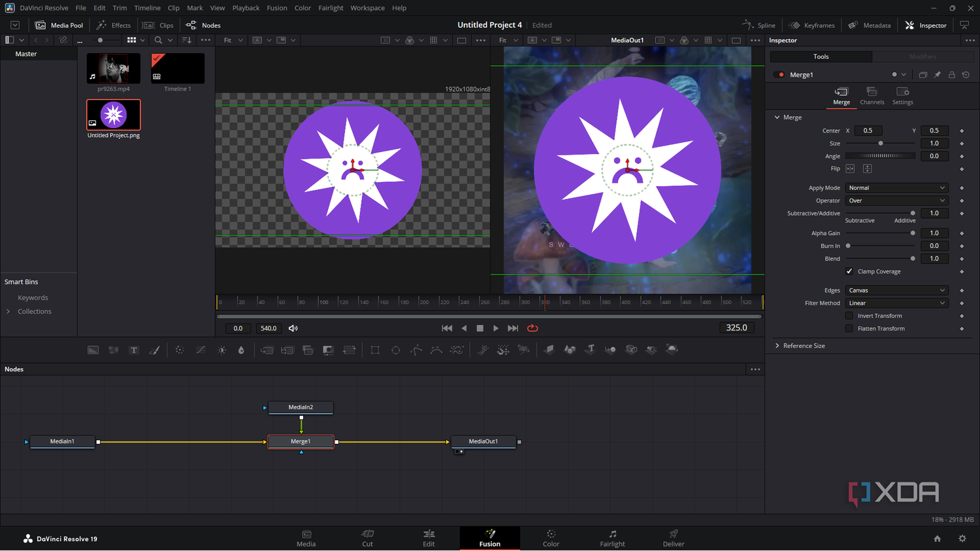This screenshot has width=980, height=551.
Task: Open the Workspace menu
Action: 367,8
